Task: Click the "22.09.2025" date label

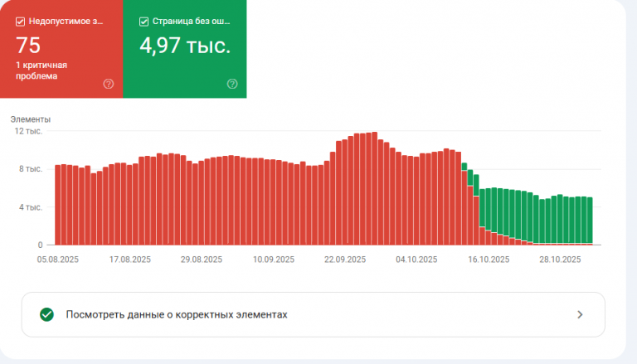Action: click(x=345, y=260)
